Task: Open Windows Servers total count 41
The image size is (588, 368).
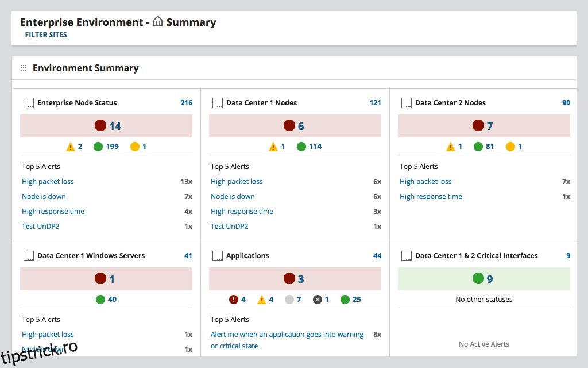Action: tap(188, 256)
